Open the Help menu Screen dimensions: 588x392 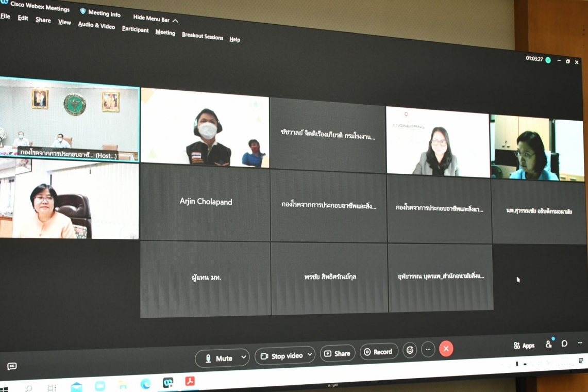(x=235, y=39)
